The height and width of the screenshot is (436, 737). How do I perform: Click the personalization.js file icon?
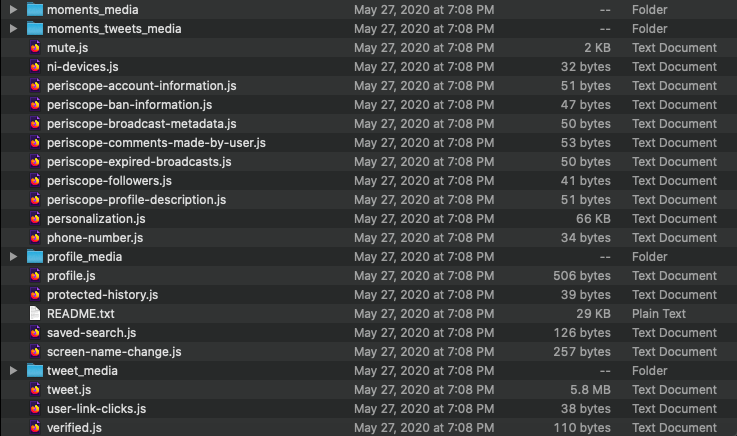(x=36, y=219)
